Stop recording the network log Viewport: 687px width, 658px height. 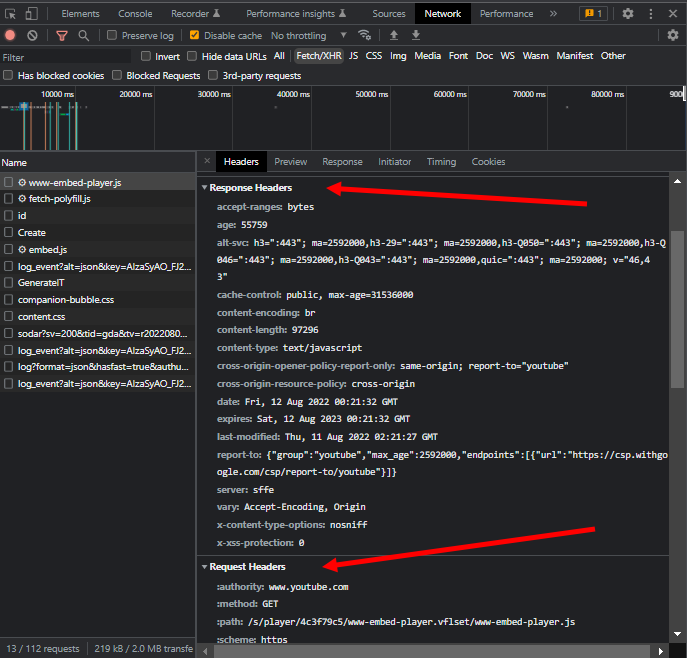coord(10,35)
